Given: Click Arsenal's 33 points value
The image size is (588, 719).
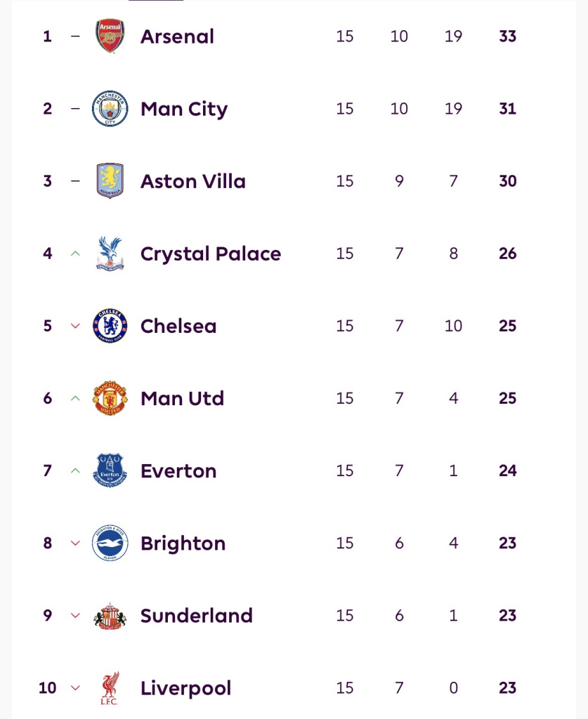Looking at the screenshot, I should click(507, 37).
